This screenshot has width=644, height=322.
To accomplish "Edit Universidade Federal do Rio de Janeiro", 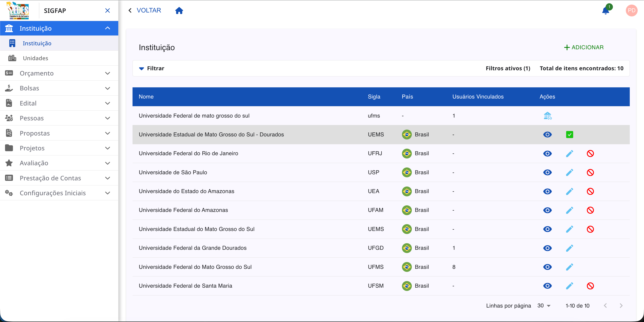I will coord(569,153).
